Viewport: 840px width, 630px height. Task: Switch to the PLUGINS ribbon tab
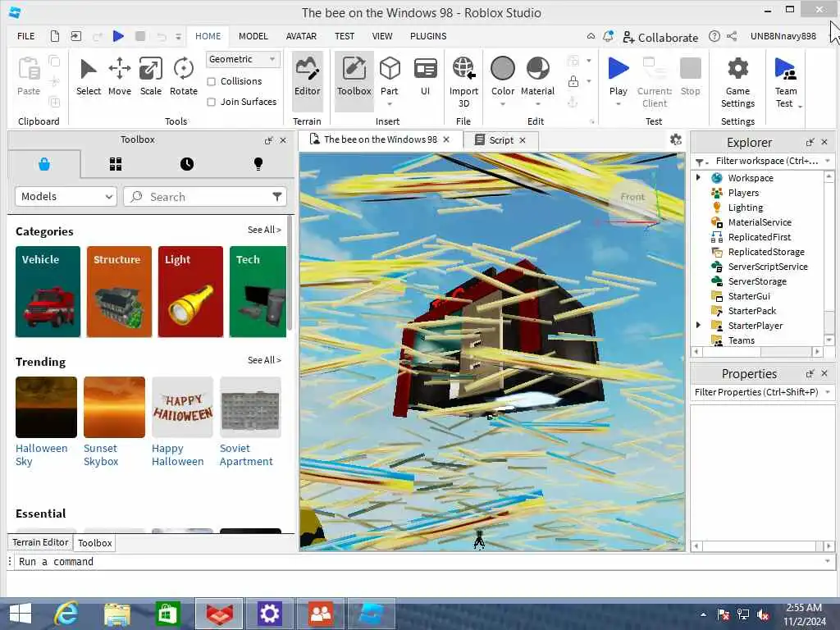coord(428,36)
